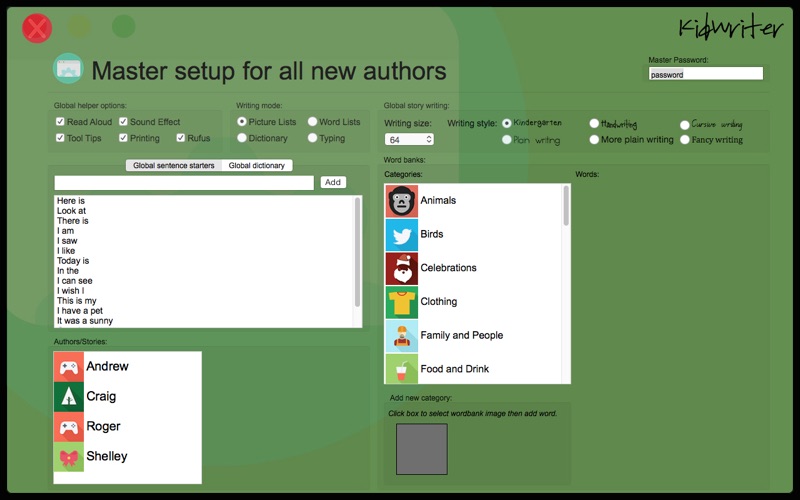Toggle the Printing checkbox

point(123,138)
